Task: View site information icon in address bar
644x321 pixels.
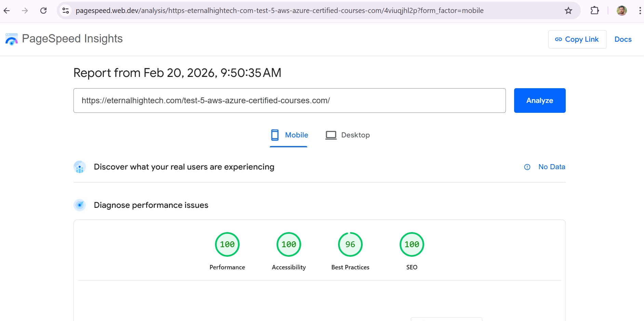Action: pos(66,11)
